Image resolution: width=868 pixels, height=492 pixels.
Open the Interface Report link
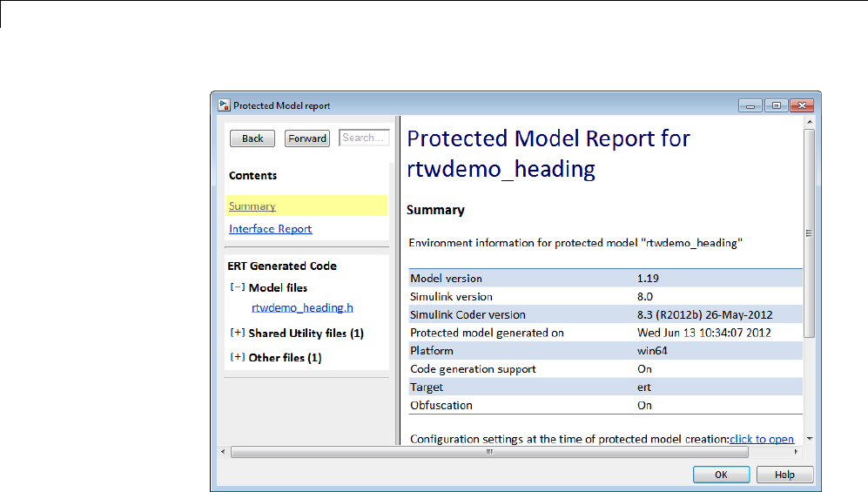270,228
